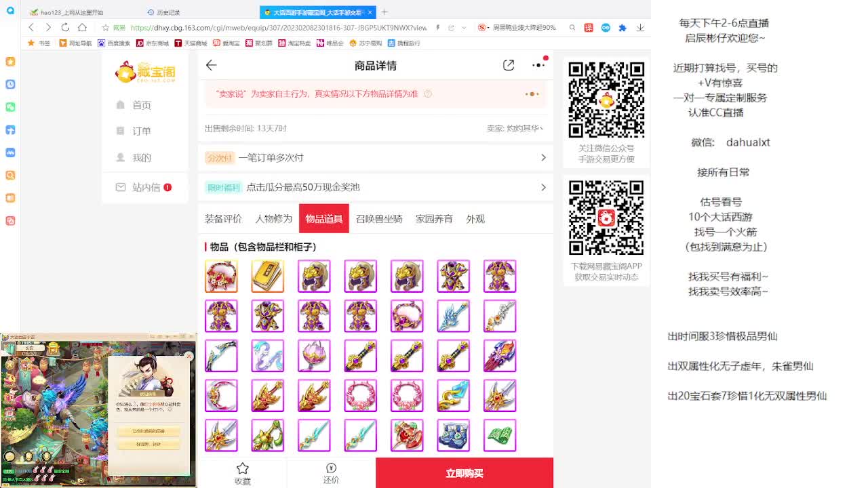Open the three-dots more menu in header
Image resolution: width=868 pixels, height=488 pixels.
tap(539, 65)
